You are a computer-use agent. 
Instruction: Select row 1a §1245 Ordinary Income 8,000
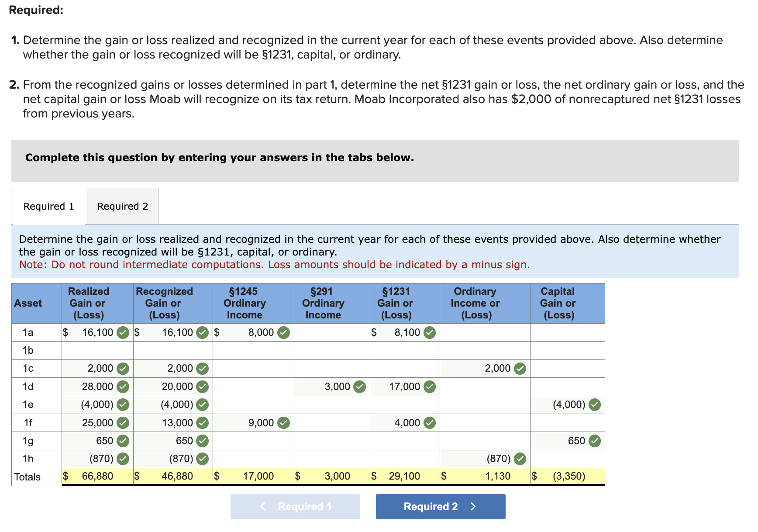tap(253, 332)
